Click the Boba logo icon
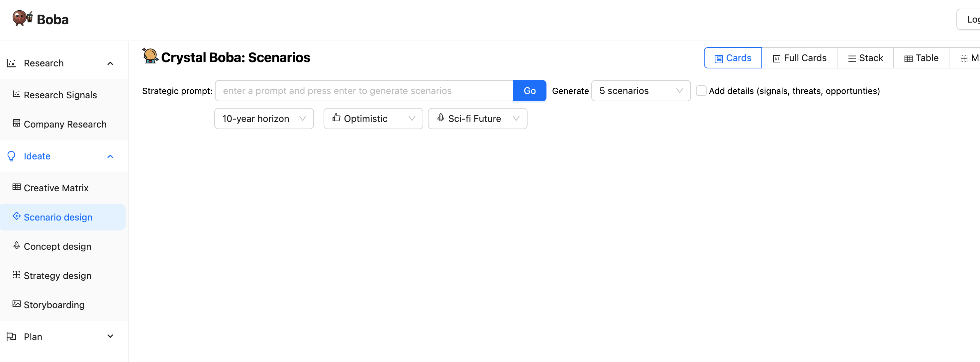 coord(22,18)
